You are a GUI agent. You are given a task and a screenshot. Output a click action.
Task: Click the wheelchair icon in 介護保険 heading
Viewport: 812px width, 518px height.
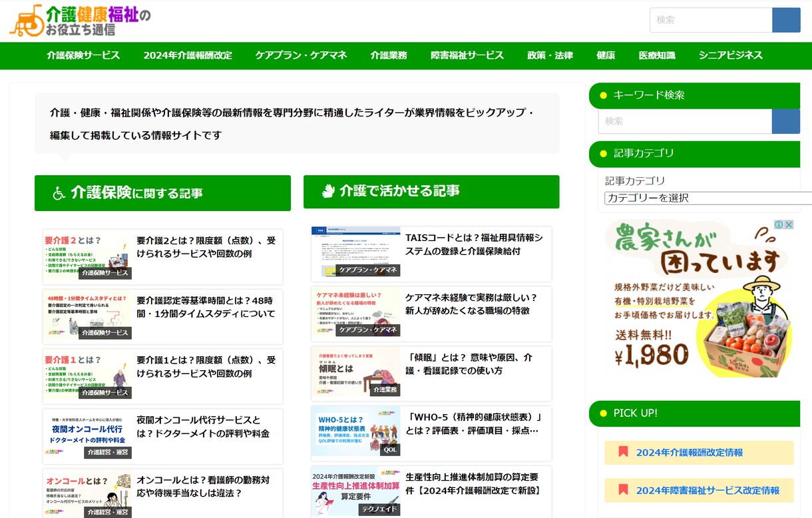[x=59, y=193]
